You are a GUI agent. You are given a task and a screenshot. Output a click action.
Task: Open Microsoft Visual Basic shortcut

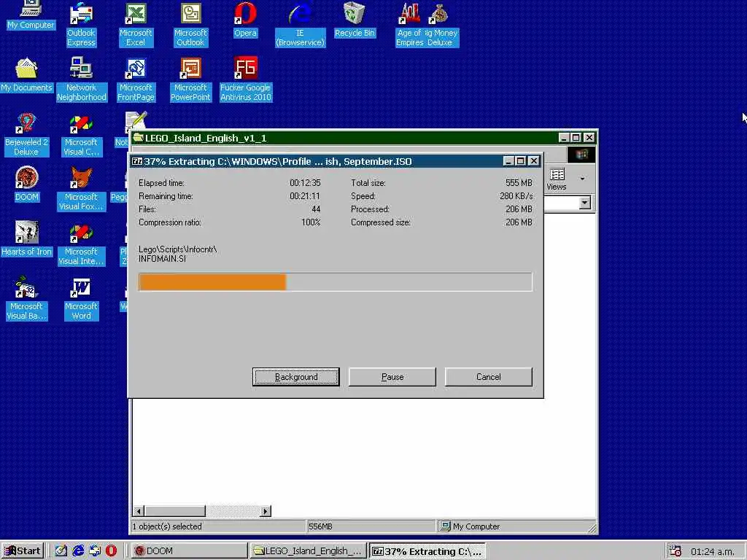point(27,298)
